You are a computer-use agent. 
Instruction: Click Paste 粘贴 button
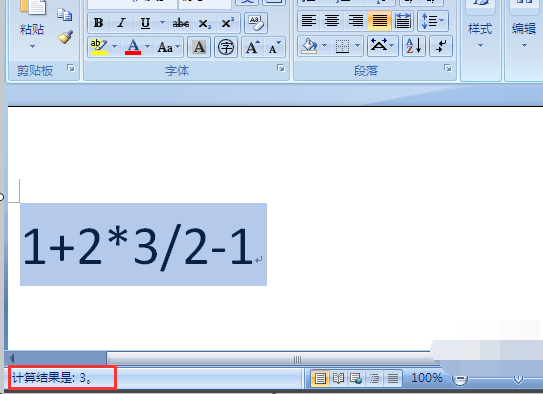click(32, 17)
